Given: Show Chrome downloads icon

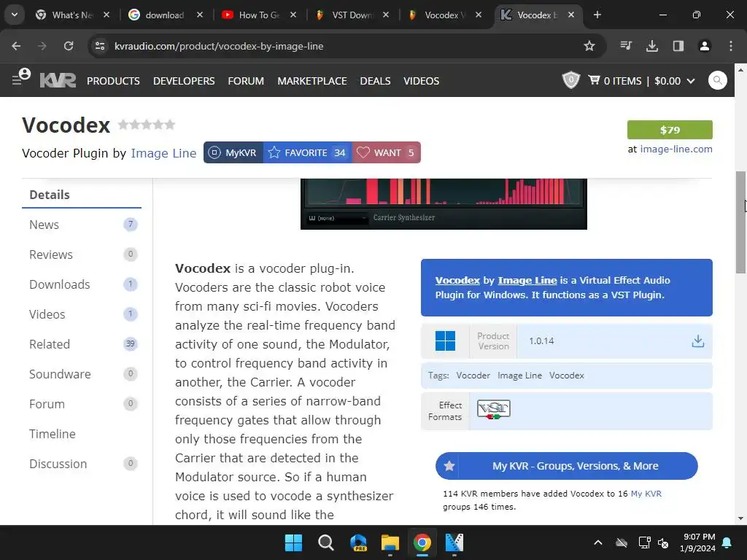Looking at the screenshot, I should coord(651,46).
